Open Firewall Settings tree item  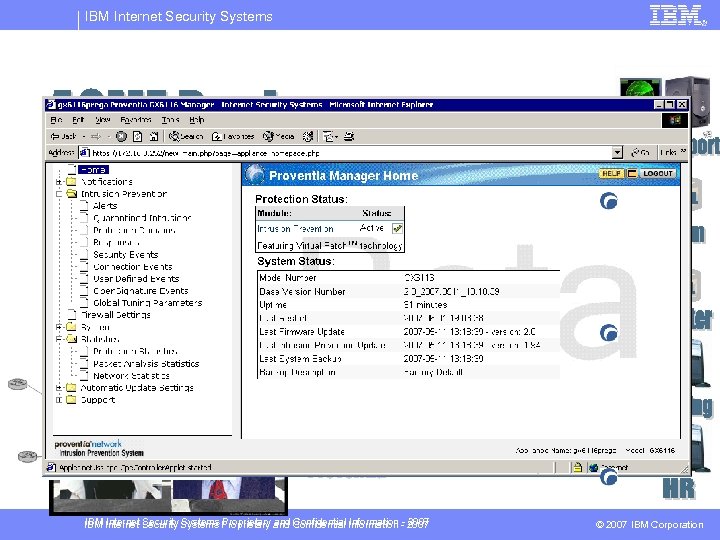[115, 315]
